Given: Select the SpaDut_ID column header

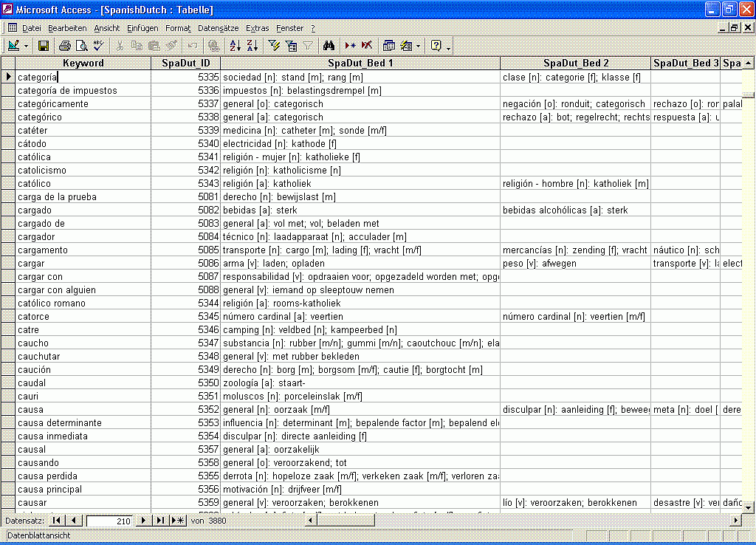Looking at the screenshot, I should [x=186, y=64].
